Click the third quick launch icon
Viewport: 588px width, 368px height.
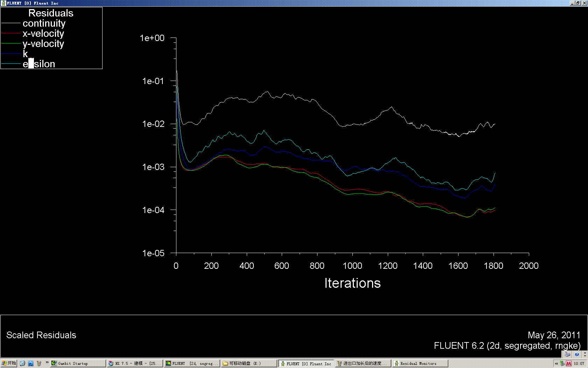point(39,363)
